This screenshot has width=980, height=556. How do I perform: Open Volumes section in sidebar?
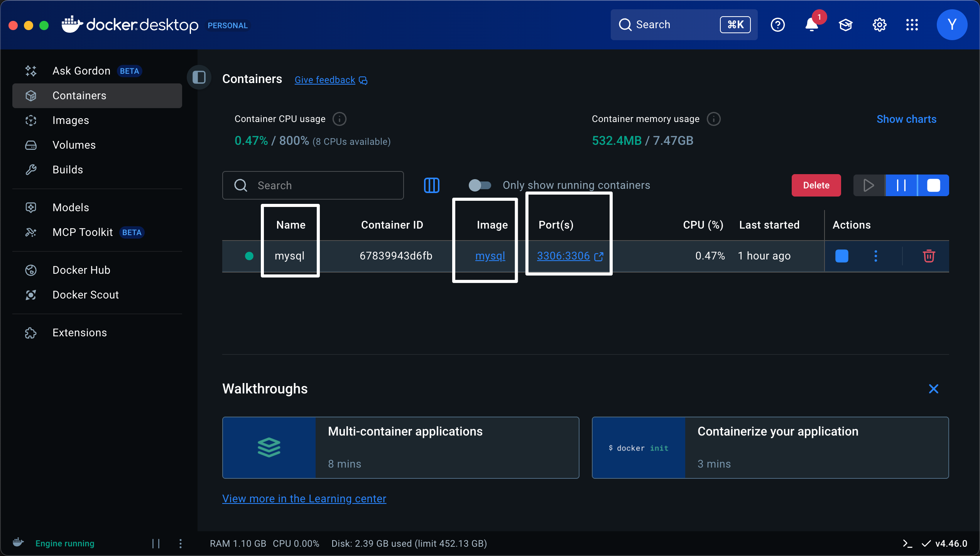click(x=74, y=145)
